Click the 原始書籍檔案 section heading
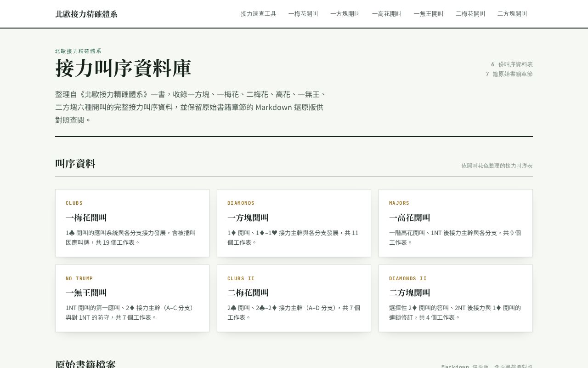 point(85,364)
